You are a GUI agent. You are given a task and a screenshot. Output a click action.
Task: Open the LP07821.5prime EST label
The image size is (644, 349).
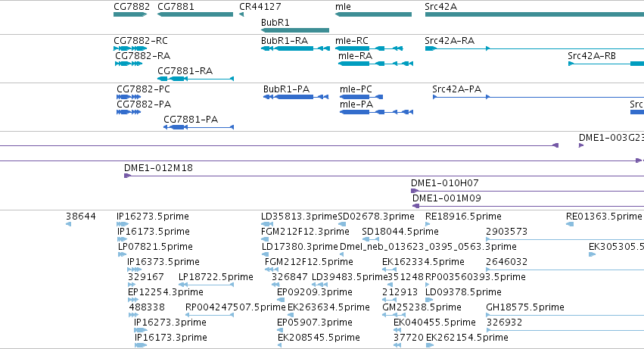(x=155, y=247)
